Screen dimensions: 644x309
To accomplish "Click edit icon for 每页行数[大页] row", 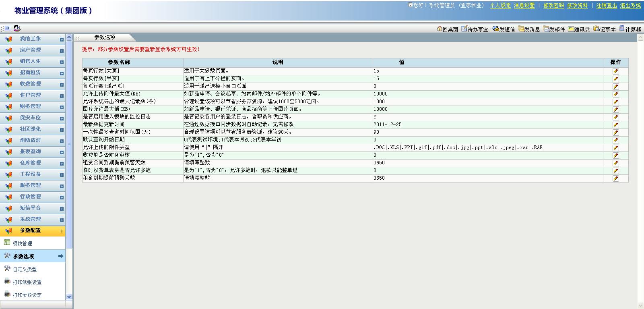I will tap(615, 71).
